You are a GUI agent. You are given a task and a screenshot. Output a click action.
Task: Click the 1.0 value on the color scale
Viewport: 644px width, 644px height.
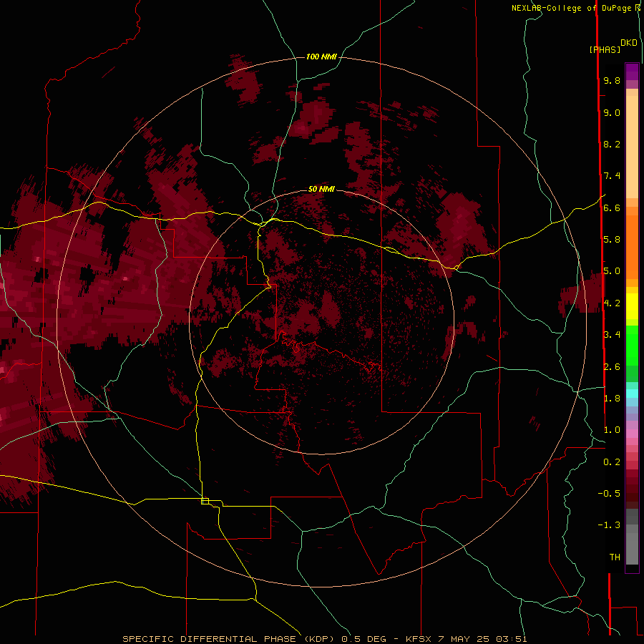612,430
